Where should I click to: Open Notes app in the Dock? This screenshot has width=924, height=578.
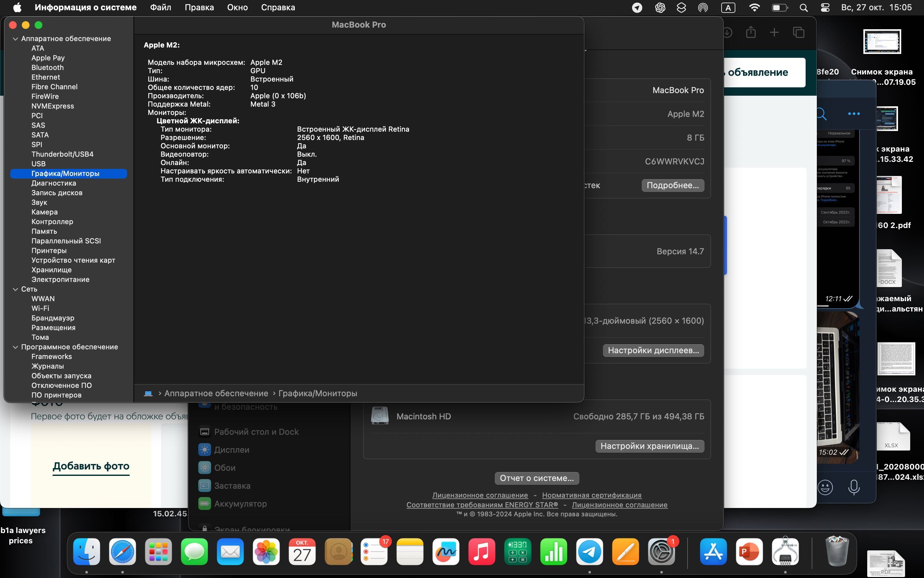coord(410,552)
